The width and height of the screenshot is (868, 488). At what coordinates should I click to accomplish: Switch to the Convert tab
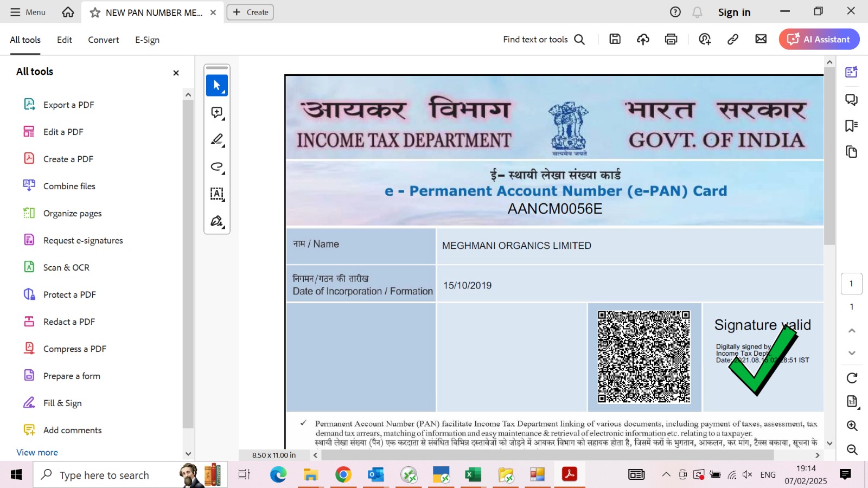coord(103,40)
